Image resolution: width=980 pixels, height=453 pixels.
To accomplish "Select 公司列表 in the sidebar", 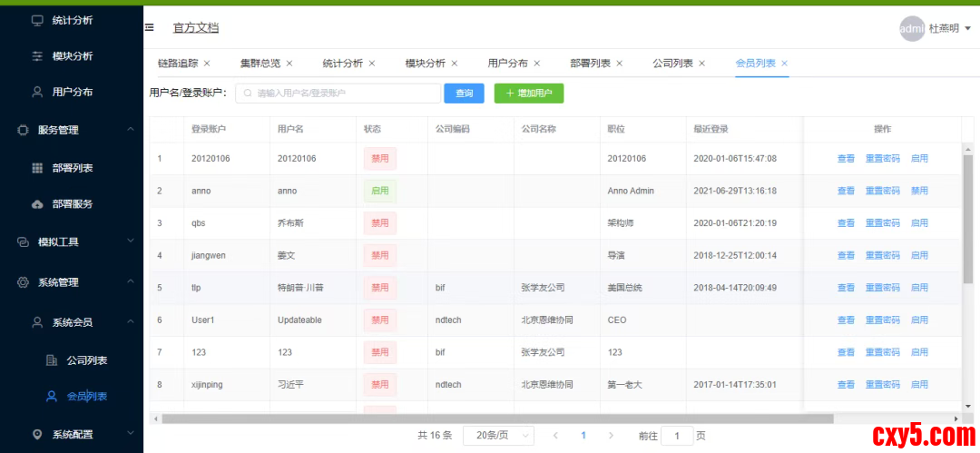I will click(86, 360).
